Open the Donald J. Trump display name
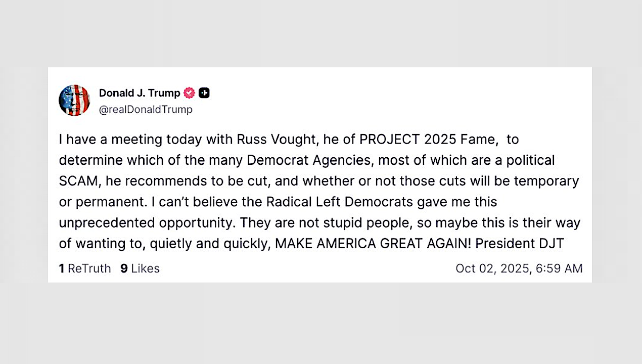642x364 pixels. (140, 93)
